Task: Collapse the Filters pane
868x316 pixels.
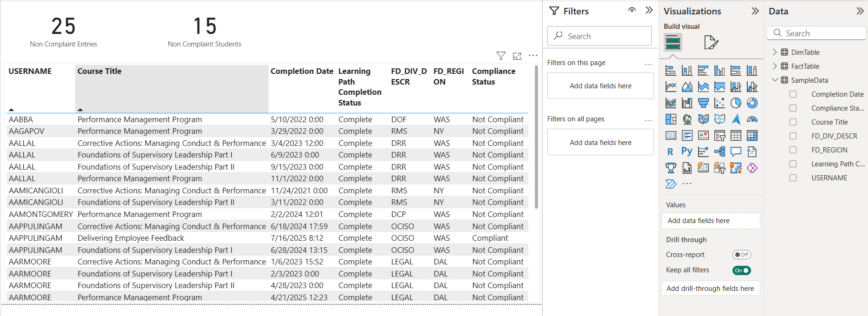Action: (649, 10)
